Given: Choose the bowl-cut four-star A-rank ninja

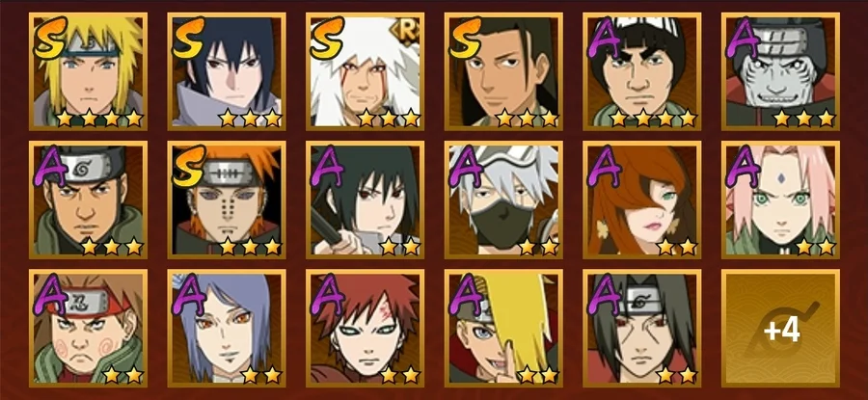Looking at the screenshot, I should click(641, 72).
